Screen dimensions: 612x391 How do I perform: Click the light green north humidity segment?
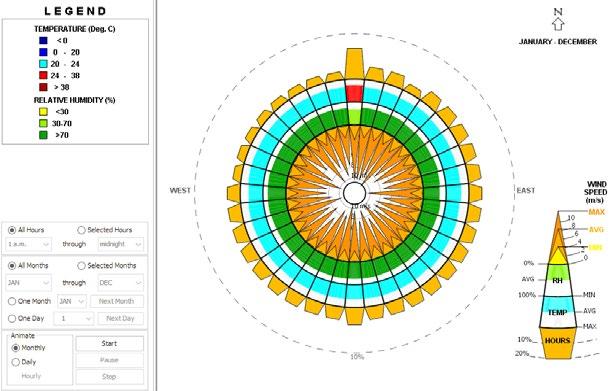354,117
